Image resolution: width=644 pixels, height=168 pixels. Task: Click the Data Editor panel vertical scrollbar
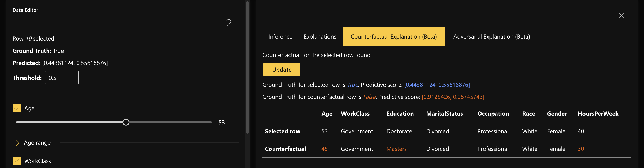247,67
